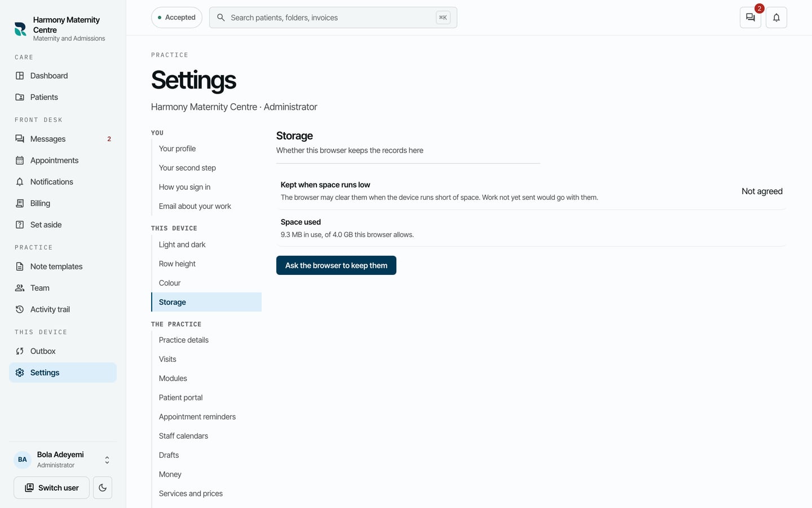Click the Patients folder icon

[x=20, y=97]
